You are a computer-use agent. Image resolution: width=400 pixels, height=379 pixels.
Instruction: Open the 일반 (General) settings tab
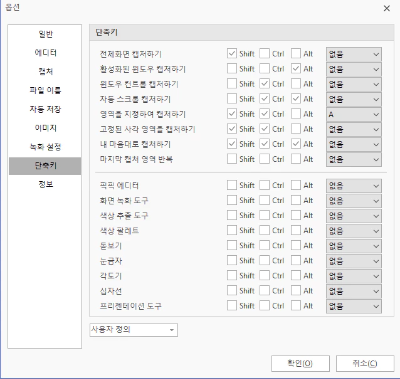point(45,34)
